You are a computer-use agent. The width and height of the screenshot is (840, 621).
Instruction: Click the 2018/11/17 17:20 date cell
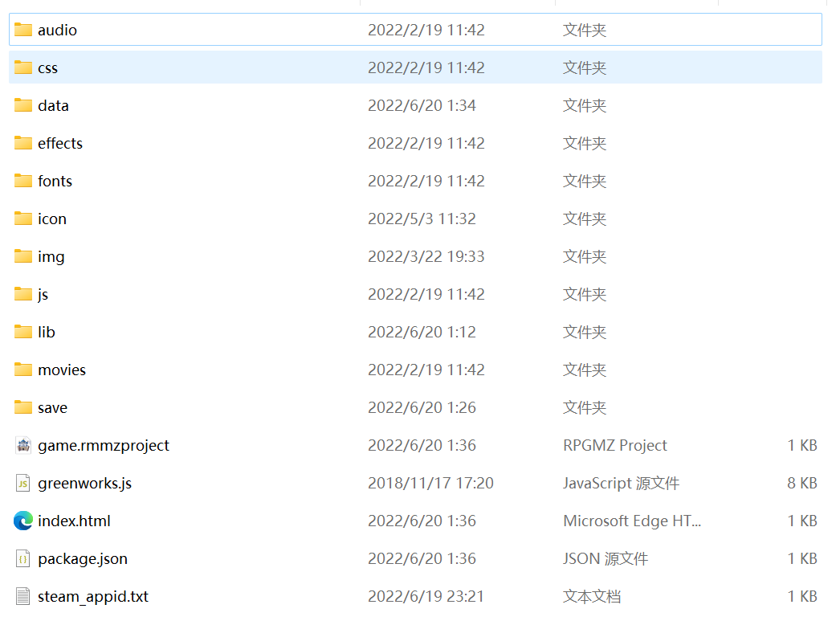(430, 484)
